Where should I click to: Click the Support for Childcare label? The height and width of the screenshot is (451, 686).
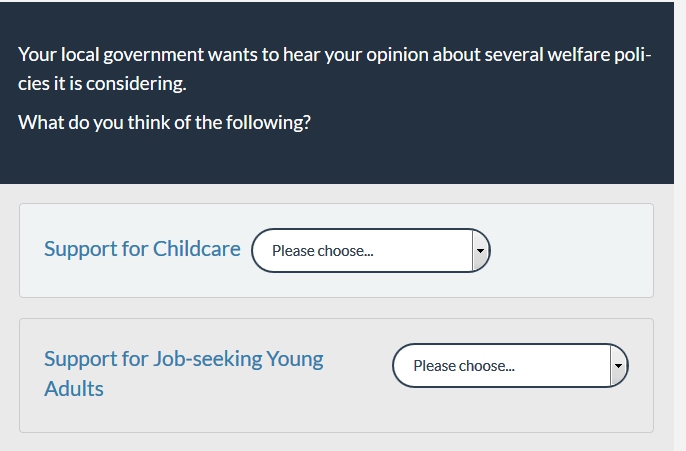pyautogui.click(x=142, y=249)
